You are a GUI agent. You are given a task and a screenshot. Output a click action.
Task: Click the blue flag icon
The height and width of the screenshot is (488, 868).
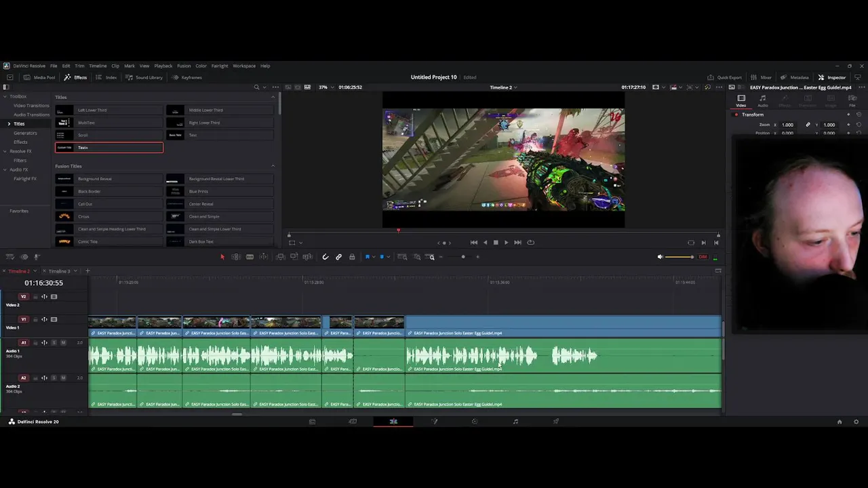pos(368,257)
